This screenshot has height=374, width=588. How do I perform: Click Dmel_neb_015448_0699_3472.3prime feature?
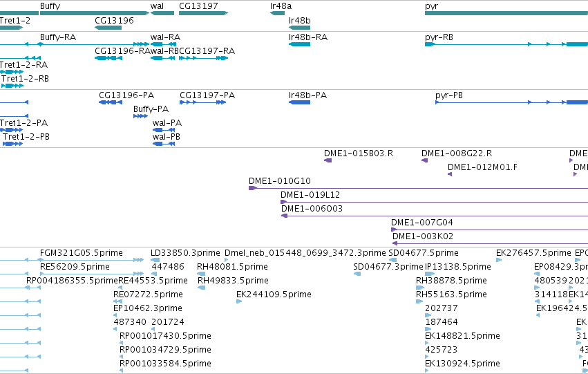pyautogui.click(x=226, y=260)
